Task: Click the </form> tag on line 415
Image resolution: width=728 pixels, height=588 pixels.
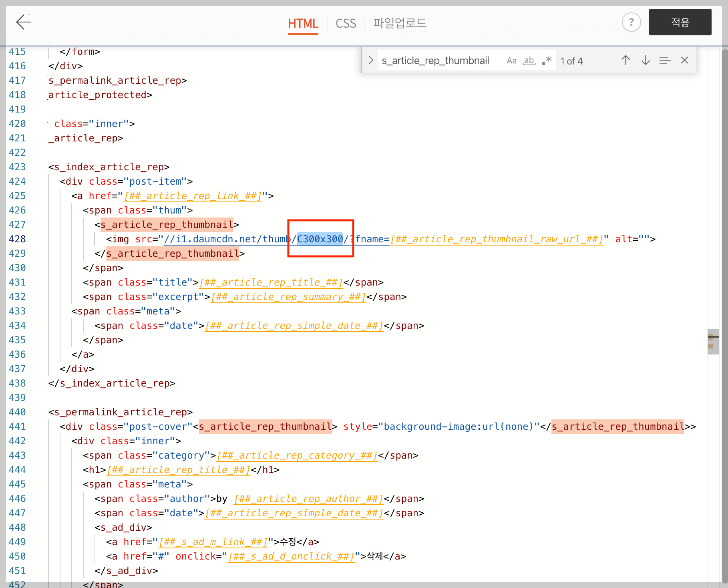Action: click(x=80, y=52)
